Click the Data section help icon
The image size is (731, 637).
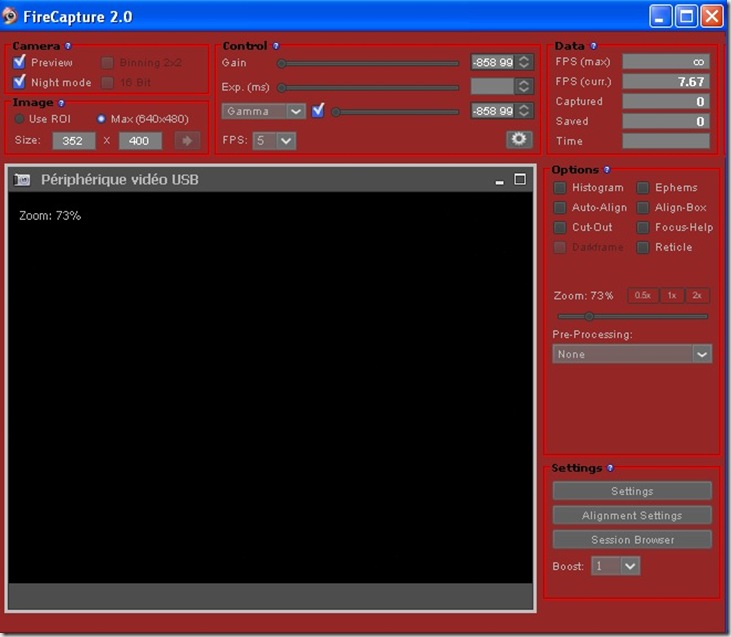point(593,46)
